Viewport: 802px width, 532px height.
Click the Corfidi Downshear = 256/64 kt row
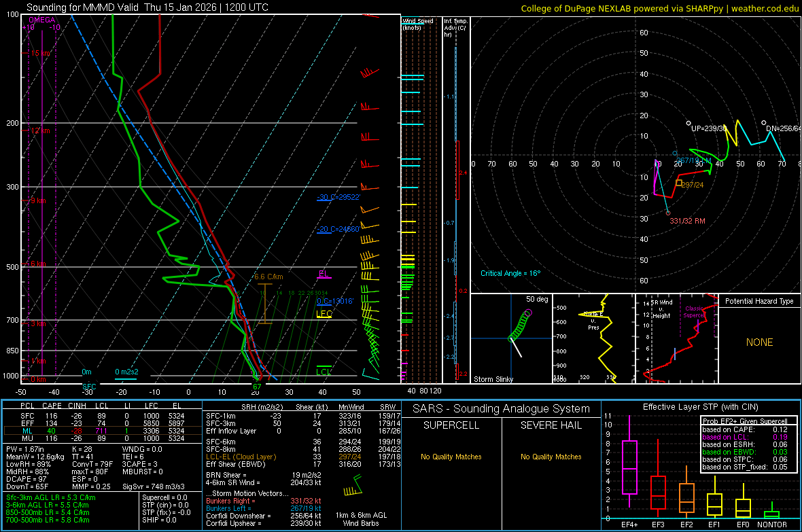point(264,516)
